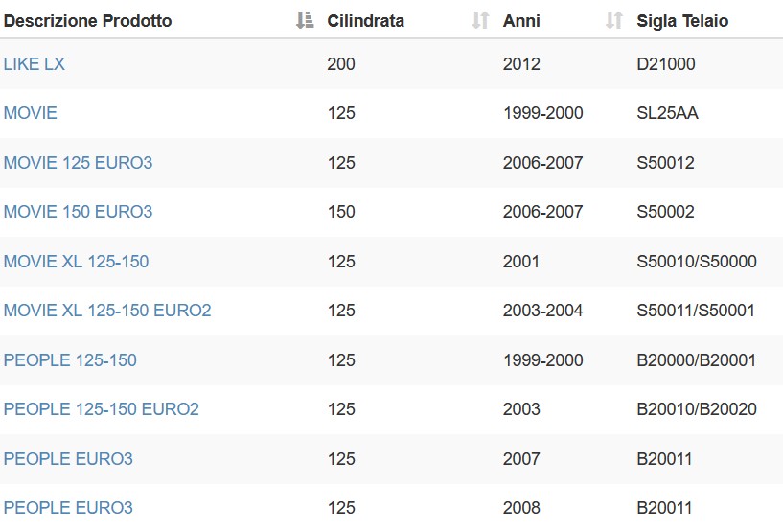The width and height of the screenshot is (783, 532).
Task: Open the PEOPLE 125-150 EURO2 link
Action: [x=102, y=409]
